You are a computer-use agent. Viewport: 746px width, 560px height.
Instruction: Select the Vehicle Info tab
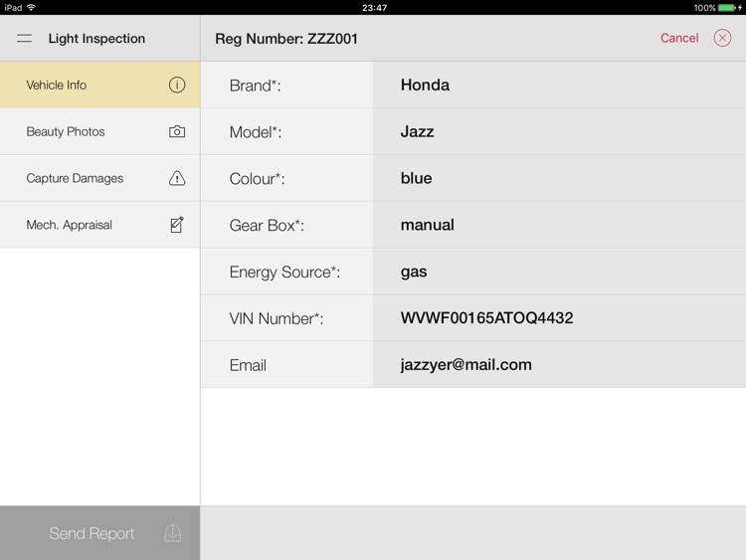tap(57, 86)
